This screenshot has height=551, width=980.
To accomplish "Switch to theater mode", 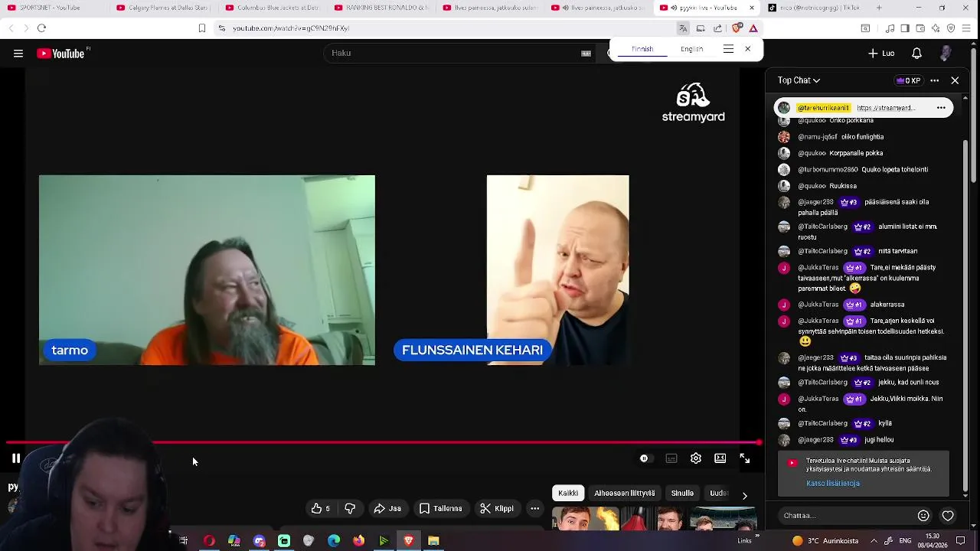I will tap(720, 458).
